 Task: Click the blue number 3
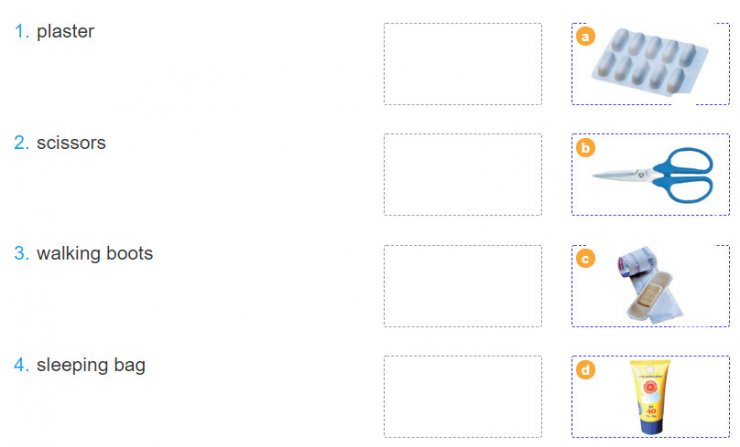(x=21, y=253)
